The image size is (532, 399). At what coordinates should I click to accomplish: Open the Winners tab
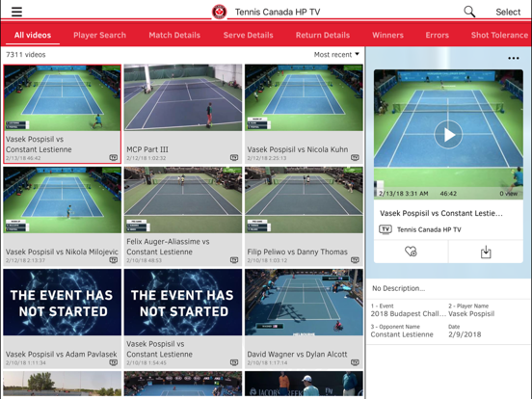click(387, 35)
